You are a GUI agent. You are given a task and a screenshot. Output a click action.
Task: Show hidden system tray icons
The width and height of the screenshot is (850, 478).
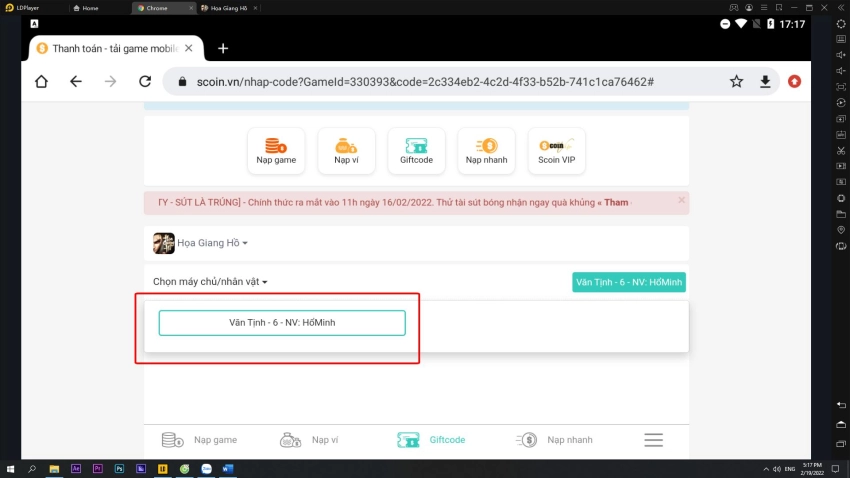(x=765, y=469)
